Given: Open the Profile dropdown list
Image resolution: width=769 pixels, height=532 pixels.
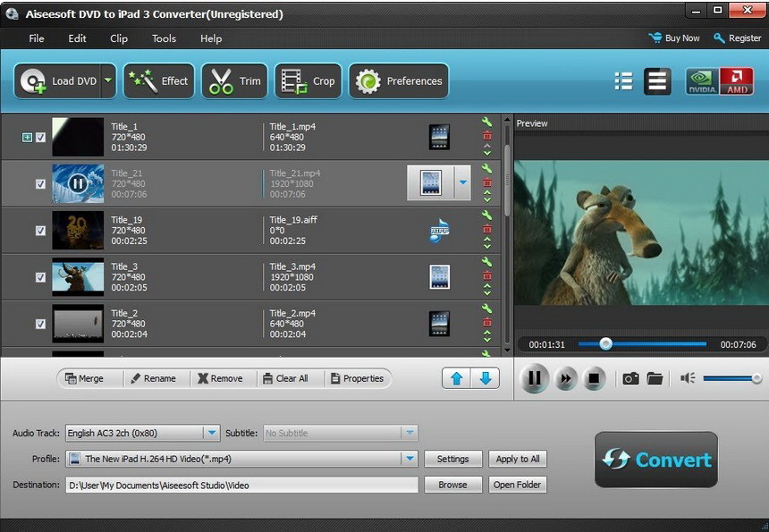Looking at the screenshot, I should click(x=409, y=459).
